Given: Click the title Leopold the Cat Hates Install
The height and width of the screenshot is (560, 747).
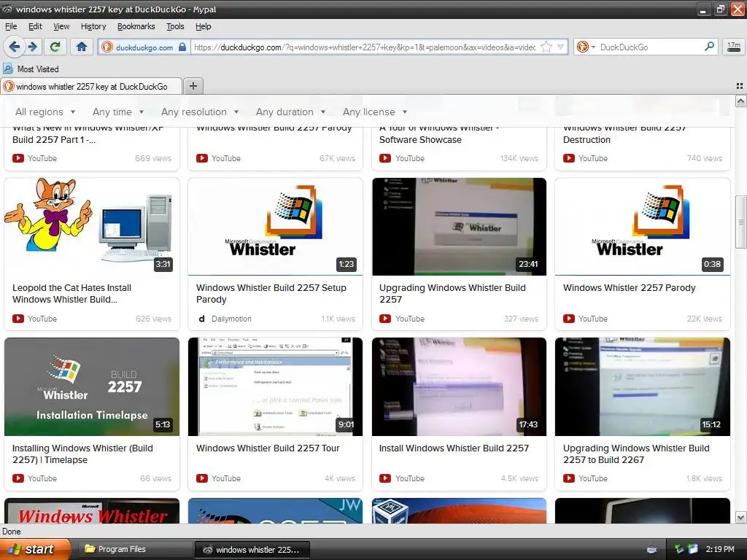Looking at the screenshot, I should click(72, 293).
